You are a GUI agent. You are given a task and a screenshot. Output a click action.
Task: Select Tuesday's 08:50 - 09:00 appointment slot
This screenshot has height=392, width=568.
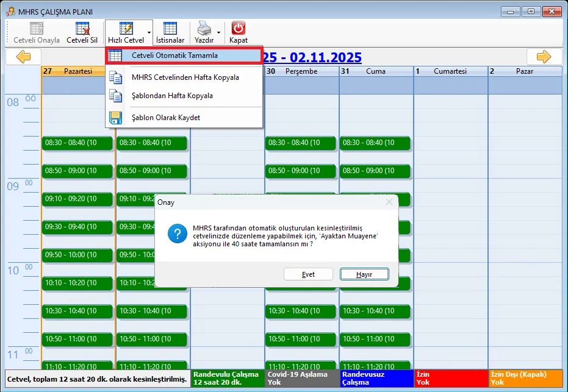(152, 171)
